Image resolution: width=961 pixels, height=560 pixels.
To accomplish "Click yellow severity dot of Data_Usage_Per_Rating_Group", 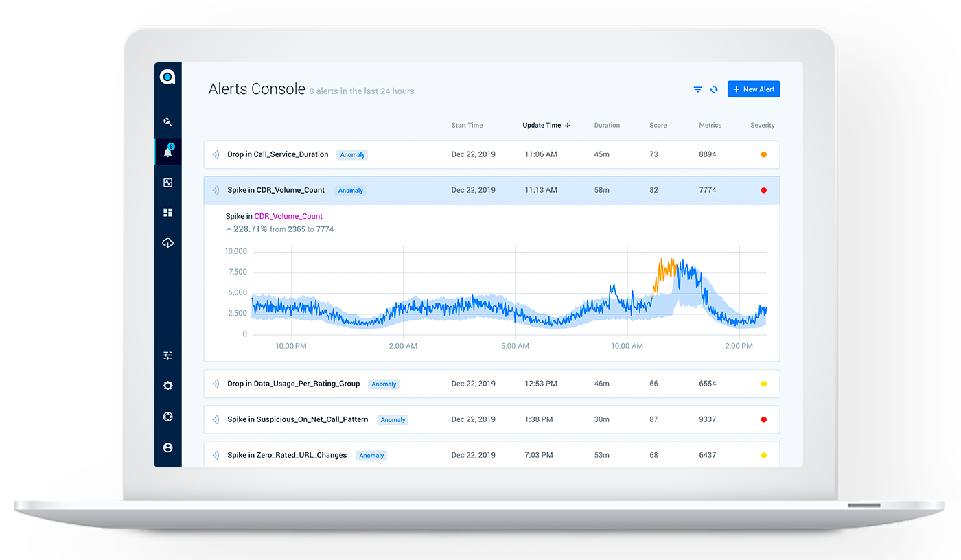I will (x=764, y=384).
